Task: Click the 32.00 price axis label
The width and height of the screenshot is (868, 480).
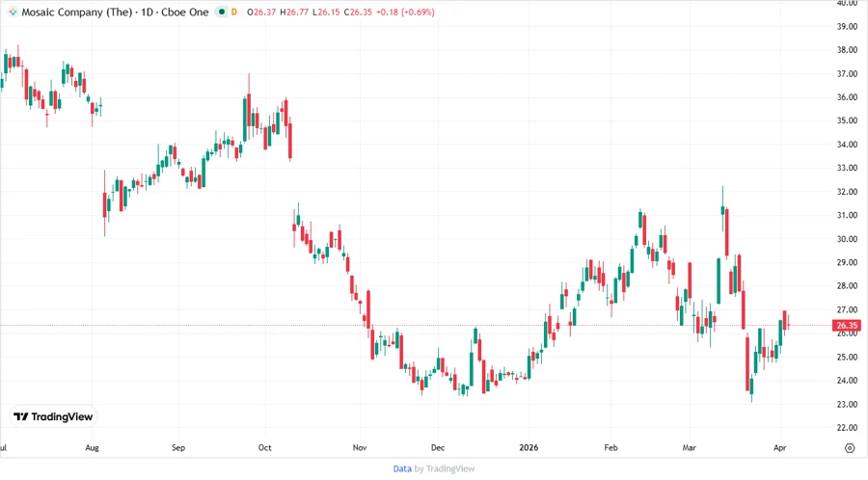Action: [x=847, y=192]
